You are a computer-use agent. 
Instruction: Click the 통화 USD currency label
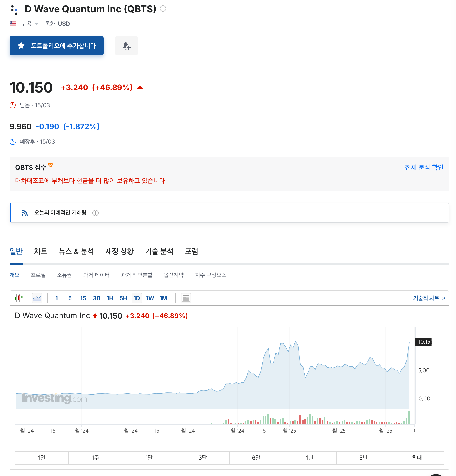click(57, 24)
